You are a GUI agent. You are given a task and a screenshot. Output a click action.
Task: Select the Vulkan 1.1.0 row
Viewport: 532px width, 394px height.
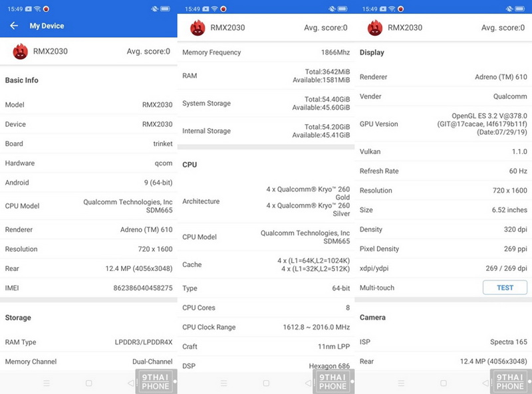coord(444,151)
